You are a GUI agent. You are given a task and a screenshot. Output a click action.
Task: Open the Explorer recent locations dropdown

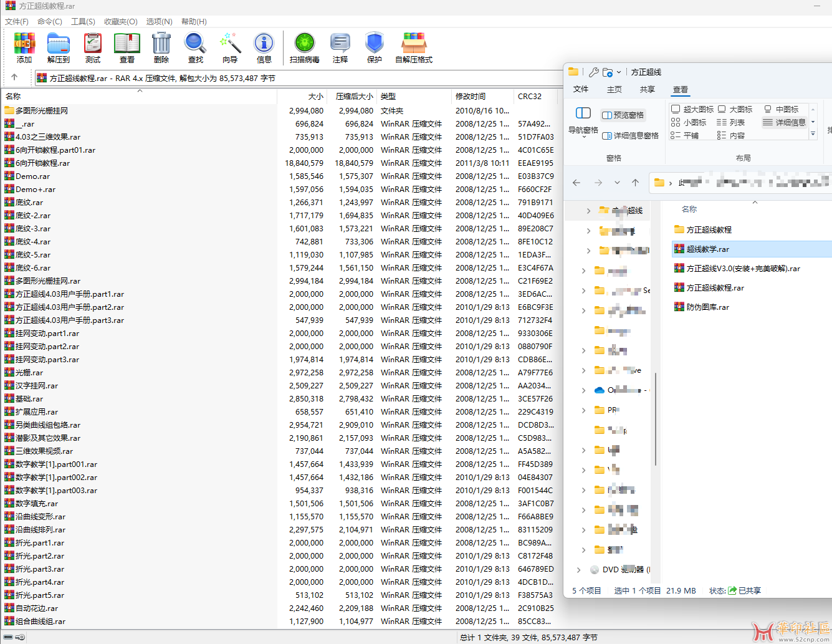tap(617, 183)
